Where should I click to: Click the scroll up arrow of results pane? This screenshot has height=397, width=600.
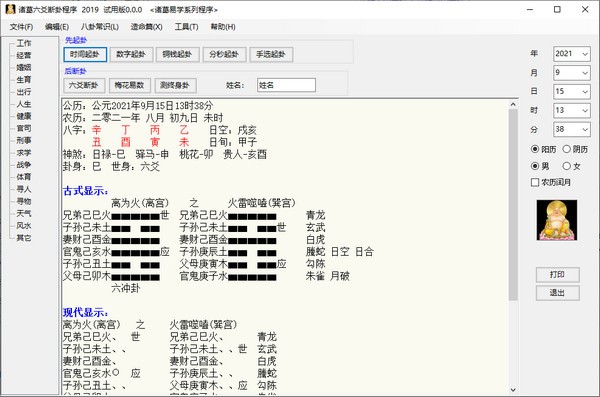point(513,104)
